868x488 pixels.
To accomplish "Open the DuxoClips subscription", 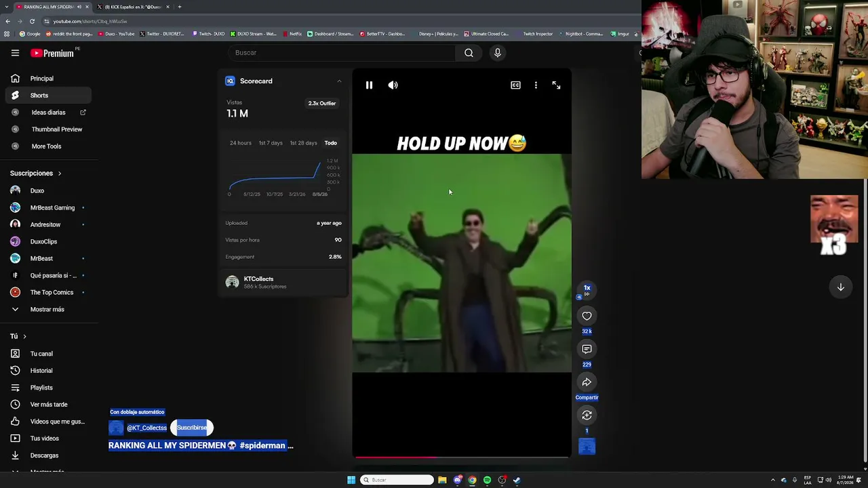I will (48, 241).
